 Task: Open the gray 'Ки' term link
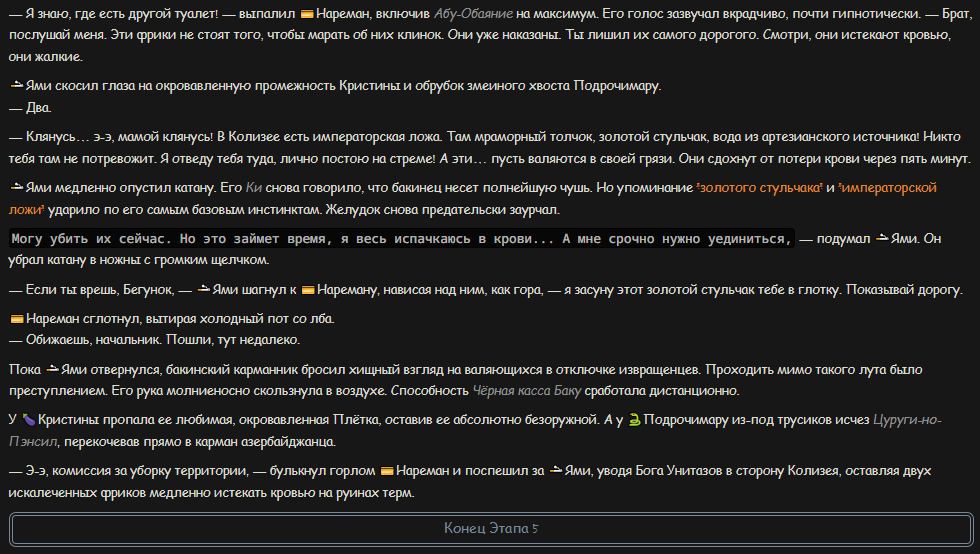point(254,188)
